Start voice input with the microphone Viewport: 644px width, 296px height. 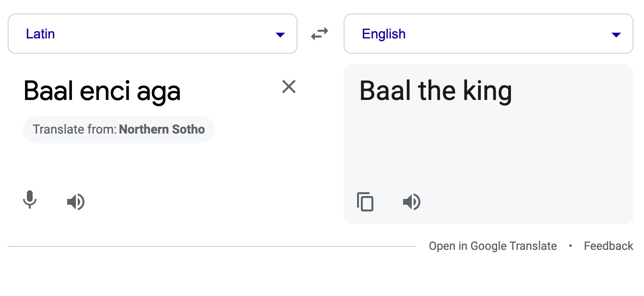30,199
